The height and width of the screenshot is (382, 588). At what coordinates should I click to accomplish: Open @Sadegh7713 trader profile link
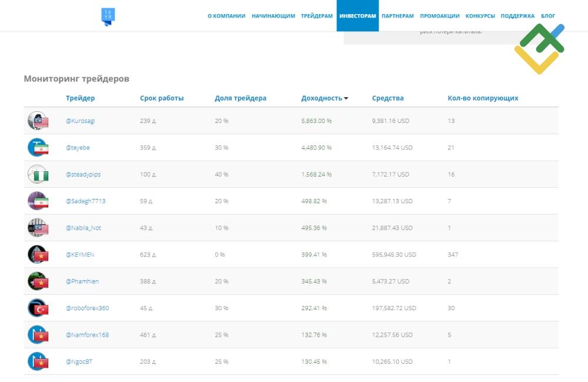[85, 201]
